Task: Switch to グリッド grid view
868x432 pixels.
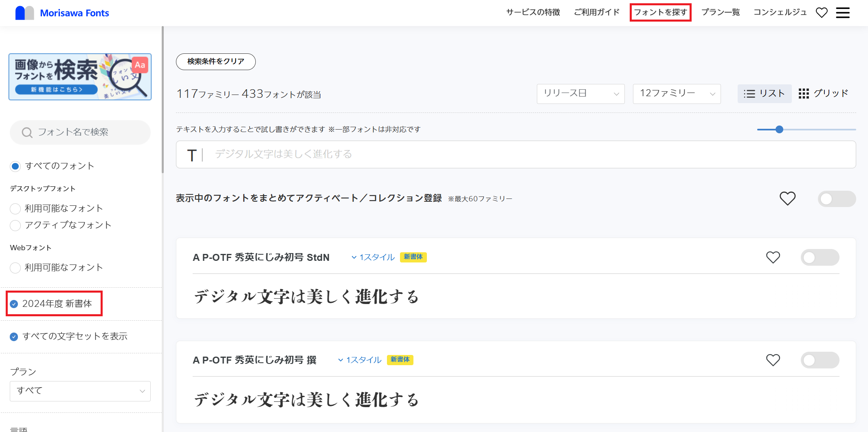Action: [x=823, y=93]
